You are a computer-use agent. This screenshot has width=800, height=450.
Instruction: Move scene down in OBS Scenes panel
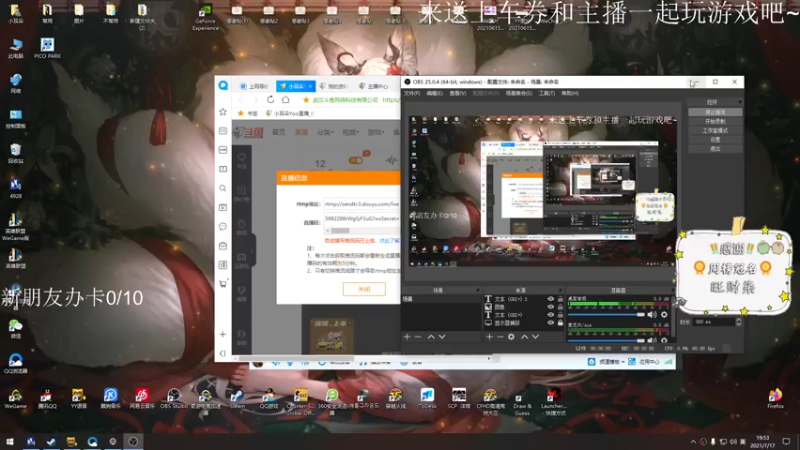click(442, 337)
